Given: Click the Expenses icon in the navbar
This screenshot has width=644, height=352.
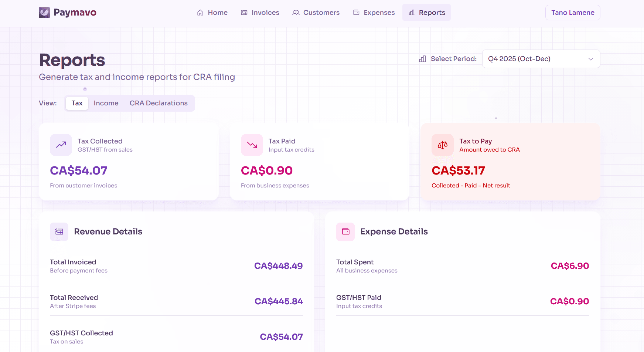Looking at the screenshot, I should [356, 12].
